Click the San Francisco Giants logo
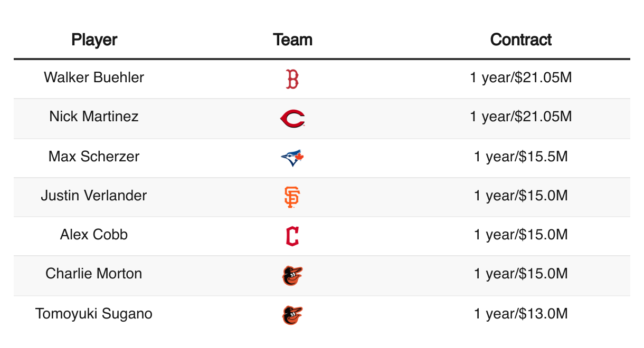This screenshot has height=348, width=644. [292, 197]
